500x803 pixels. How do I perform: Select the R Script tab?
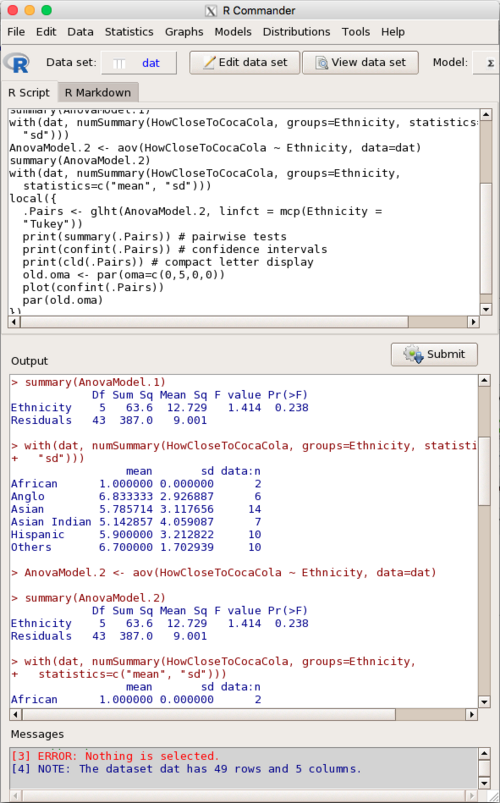point(29,93)
